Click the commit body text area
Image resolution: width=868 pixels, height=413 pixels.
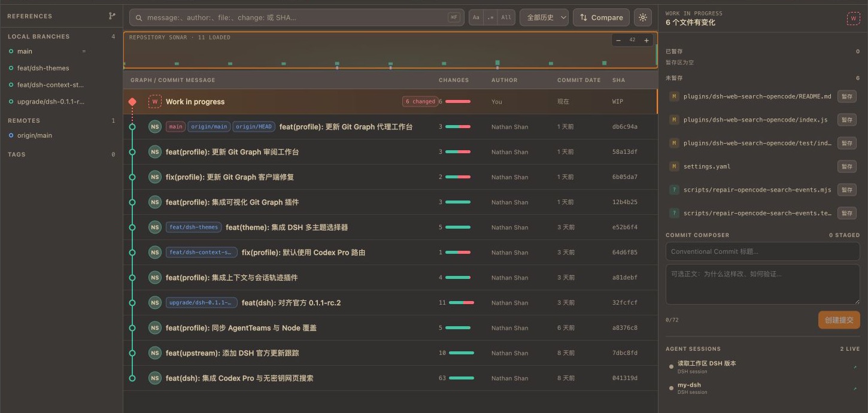coord(763,284)
